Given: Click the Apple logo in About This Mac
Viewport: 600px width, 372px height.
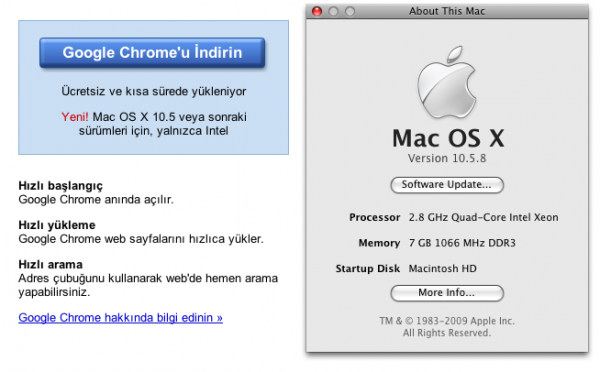Looking at the screenshot, I should click(x=447, y=82).
